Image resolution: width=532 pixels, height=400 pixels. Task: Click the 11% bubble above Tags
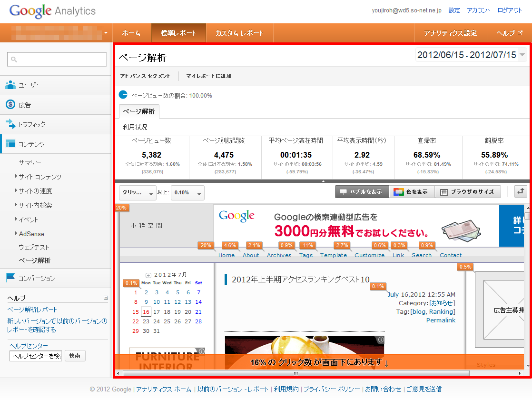click(x=308, y=245)
